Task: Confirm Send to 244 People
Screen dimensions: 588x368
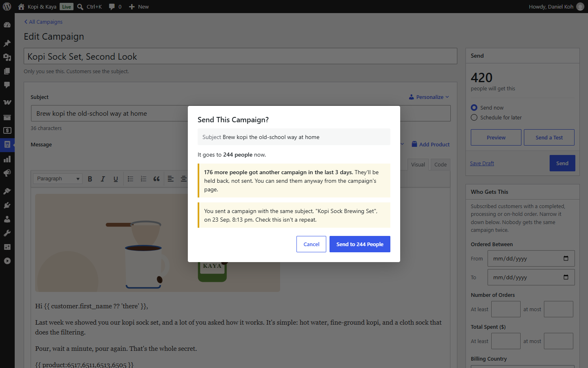Action: pos(360,244)
